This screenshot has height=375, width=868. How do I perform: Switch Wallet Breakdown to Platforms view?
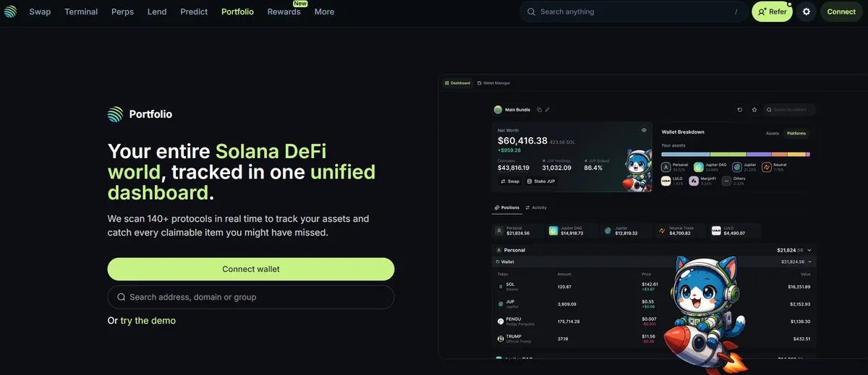click(796, 133)
